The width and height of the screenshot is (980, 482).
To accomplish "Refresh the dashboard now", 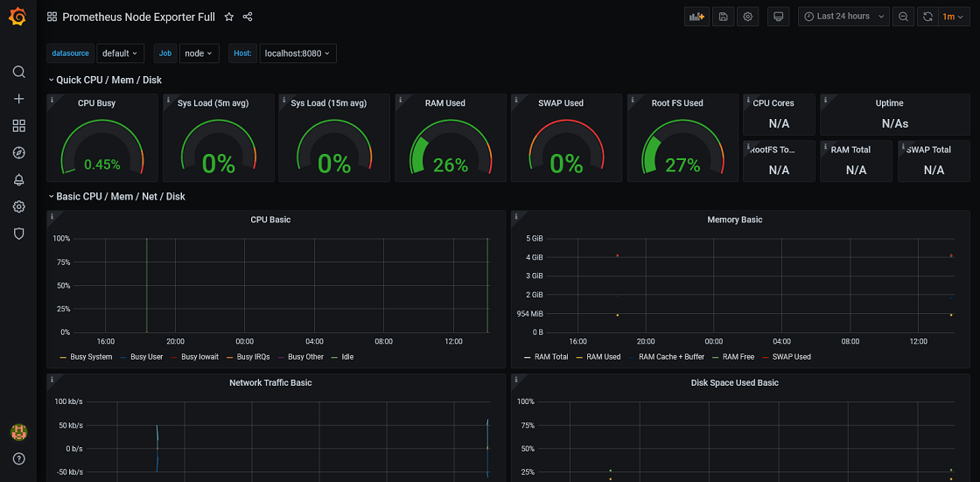I will coord(927,17).
